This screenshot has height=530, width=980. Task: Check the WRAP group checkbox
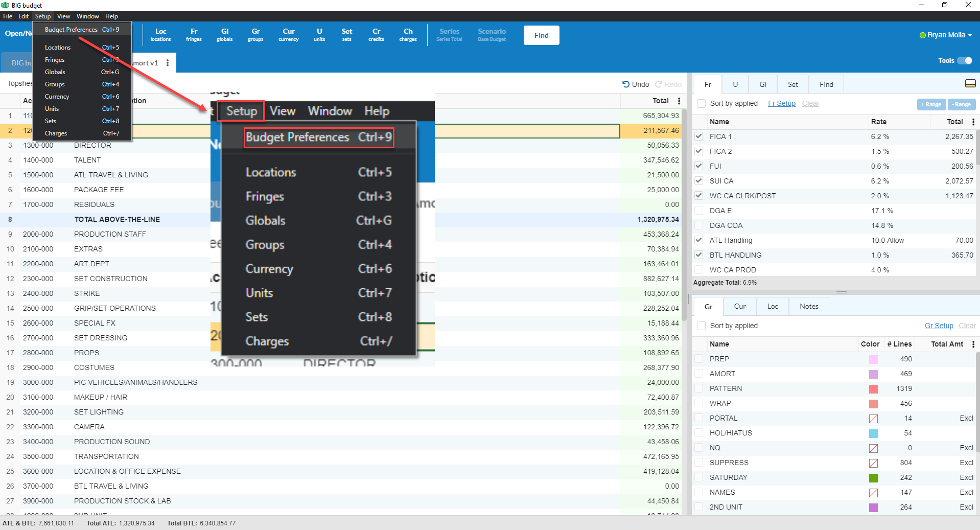[x=699, y=403]
